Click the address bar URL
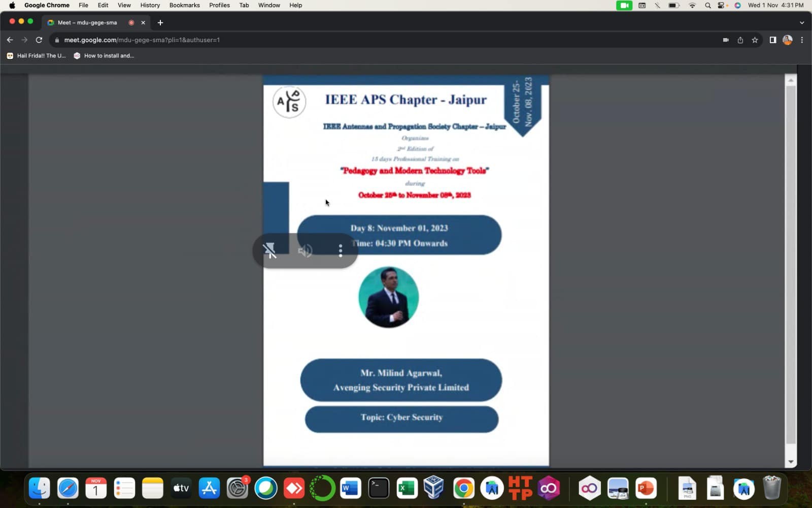812x508 pixels. click(142, 40)
